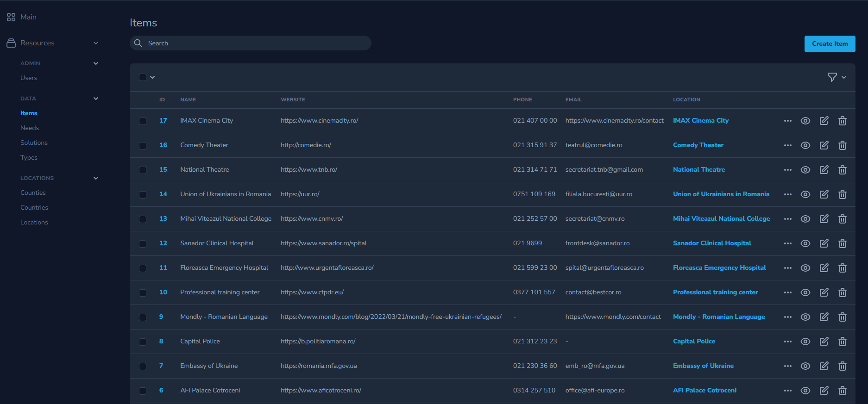The image size is (868, 404).
Task: Edit the AFI Palace Cotroceni item
Action: [824, 391]
